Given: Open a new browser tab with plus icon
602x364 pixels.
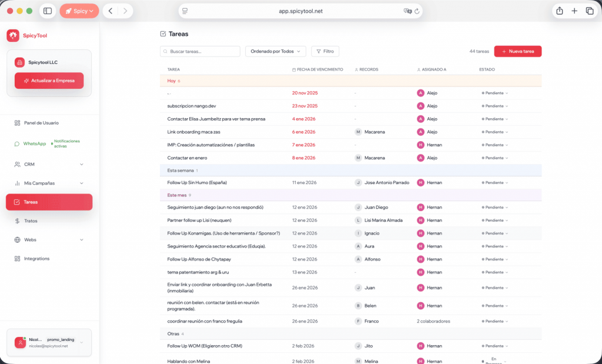Looking at the screenshot, I should [x=574, y=11].
